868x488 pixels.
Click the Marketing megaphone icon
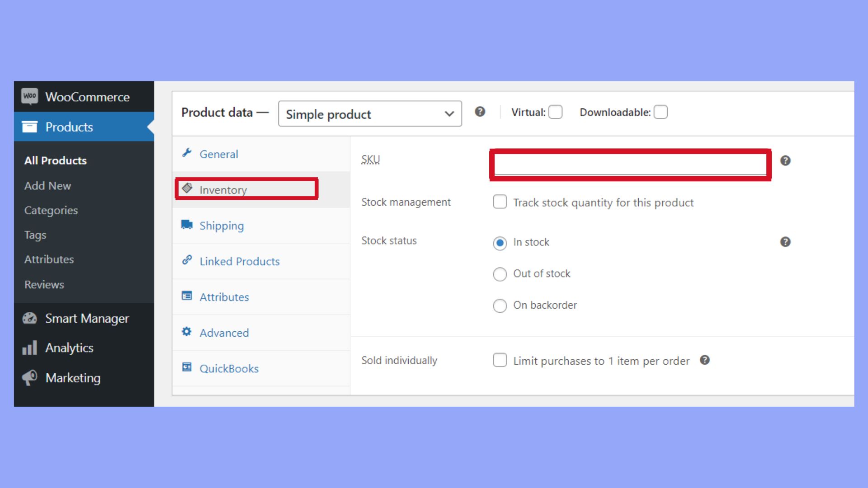pyautogui.click(x=30, y=378)
